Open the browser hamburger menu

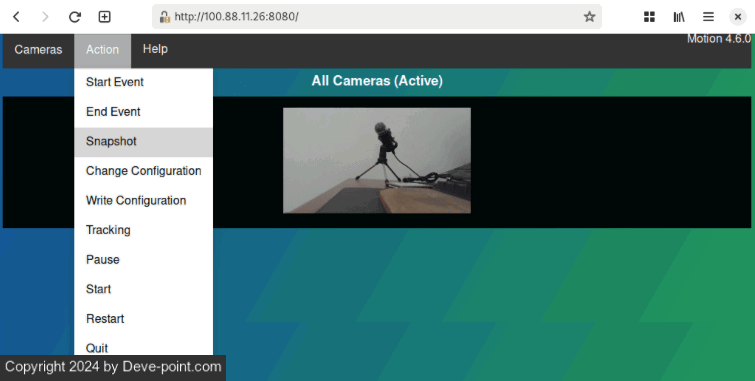point(708,17)
